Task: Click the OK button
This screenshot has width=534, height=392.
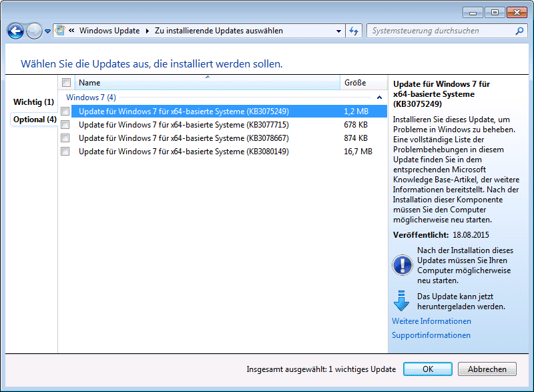Action: coord(428,369)
